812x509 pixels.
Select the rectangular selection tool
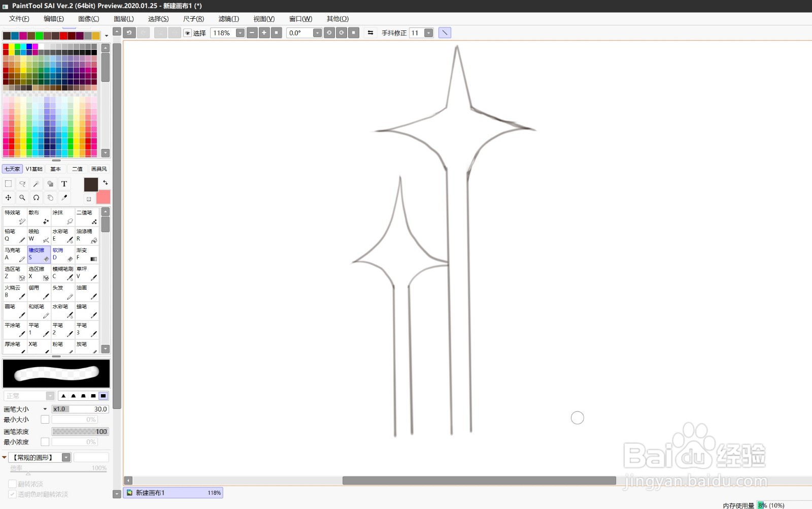tap(8, 184)
